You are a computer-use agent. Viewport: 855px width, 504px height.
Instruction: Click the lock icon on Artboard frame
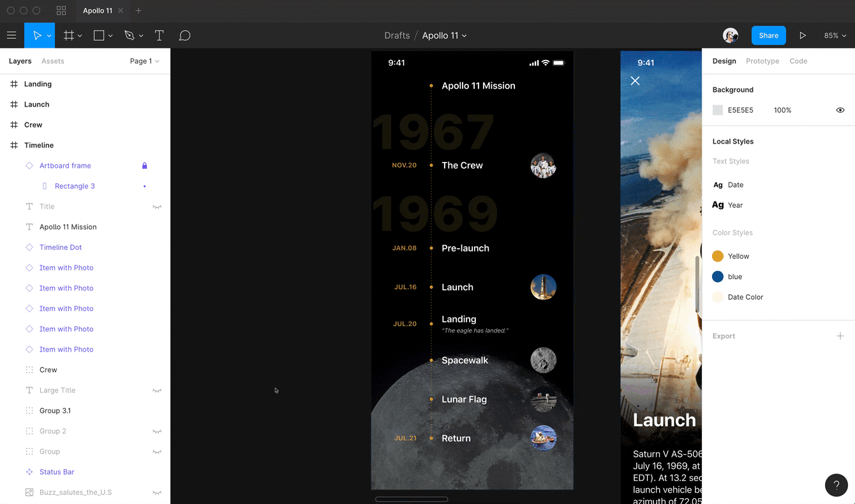click(144, 166)
